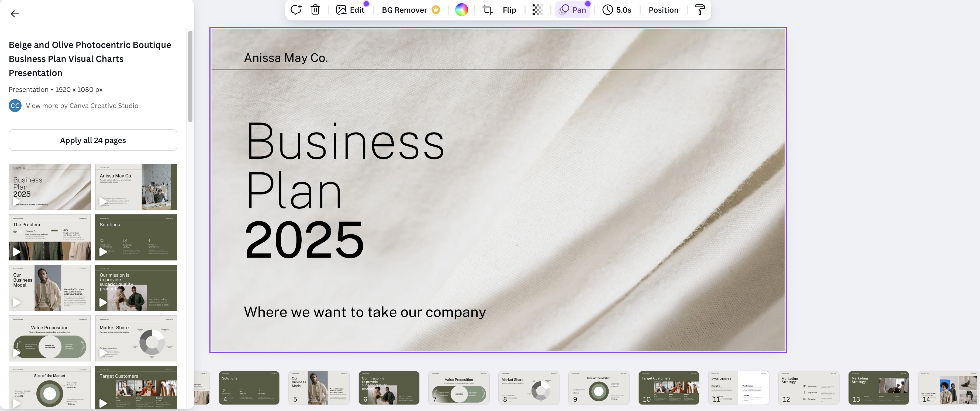The height and width of the screenshot is (411, 980).
Task: Click the template panel vertical scrollbar
Action: (x=190, y=76)
